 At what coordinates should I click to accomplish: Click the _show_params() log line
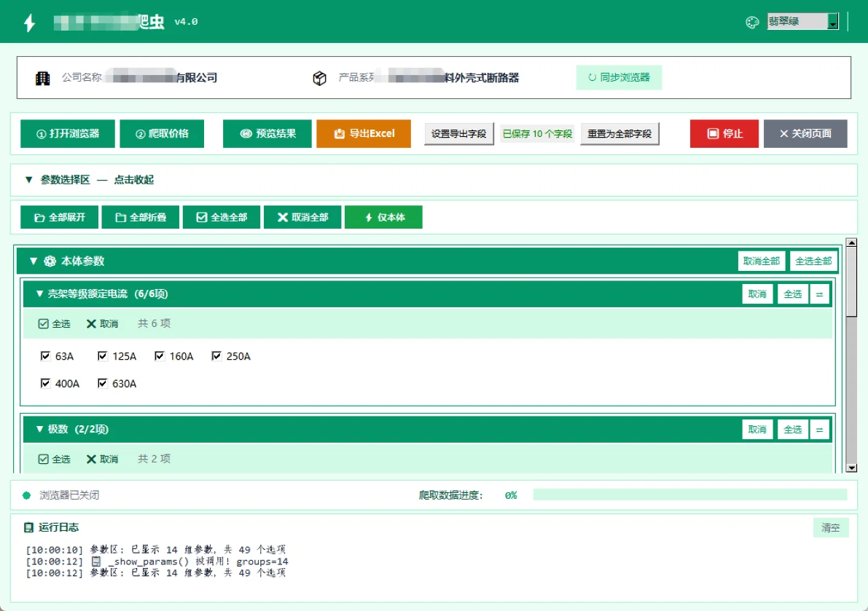click(157, 561)
